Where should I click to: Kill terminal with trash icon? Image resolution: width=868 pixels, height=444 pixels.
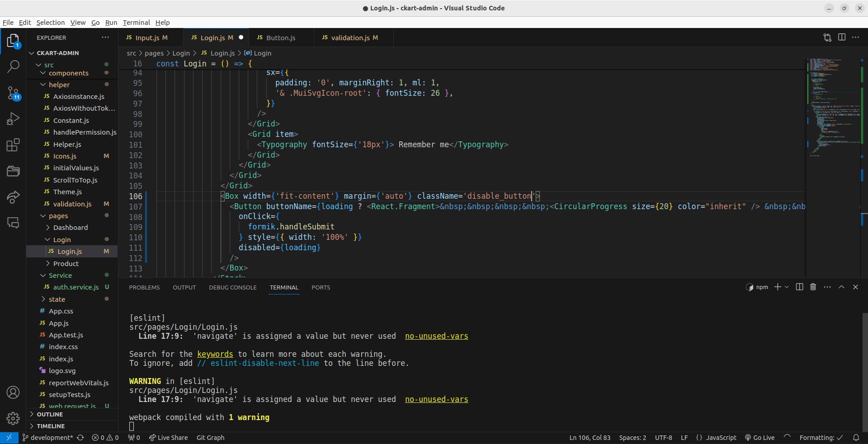[x=813, y=287]
